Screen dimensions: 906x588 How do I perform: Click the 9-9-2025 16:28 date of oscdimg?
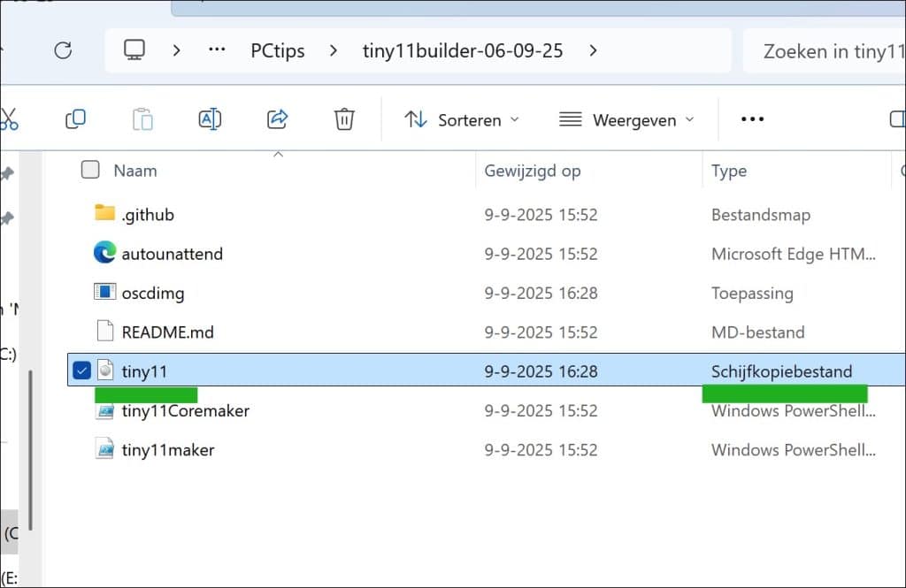[x=541, y=293]
